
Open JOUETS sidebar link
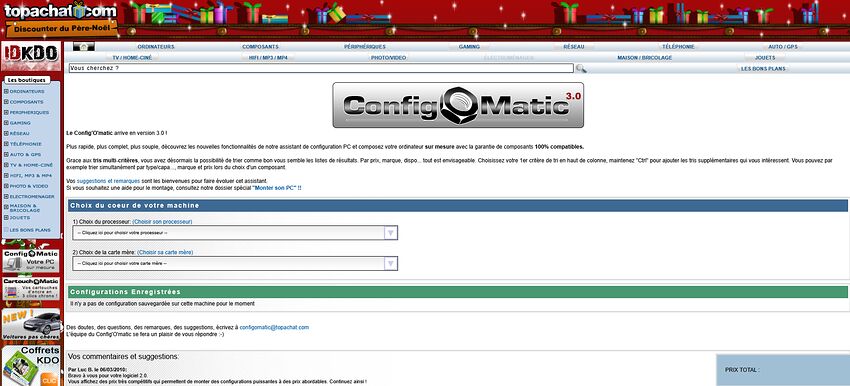point(20,217)
